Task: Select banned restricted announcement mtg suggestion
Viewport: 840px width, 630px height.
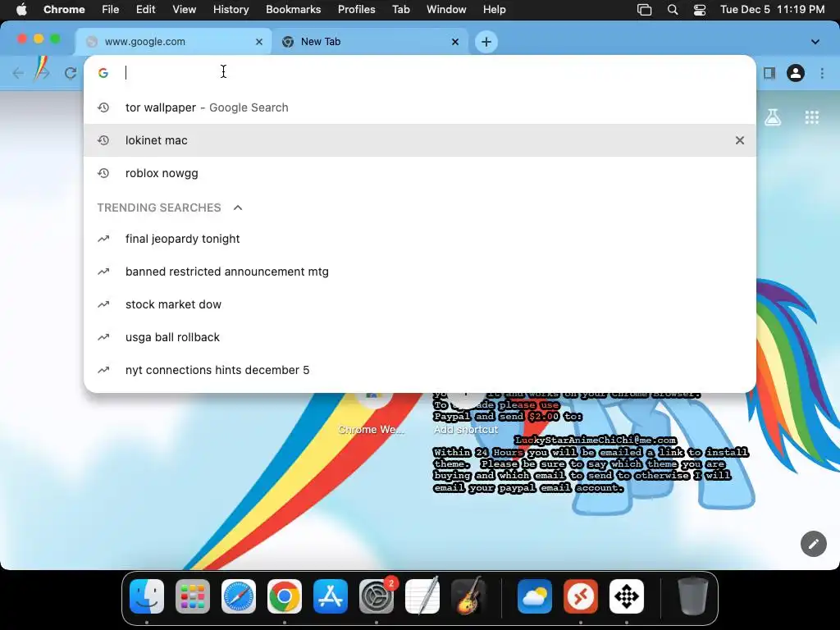Action: [420, 272]
